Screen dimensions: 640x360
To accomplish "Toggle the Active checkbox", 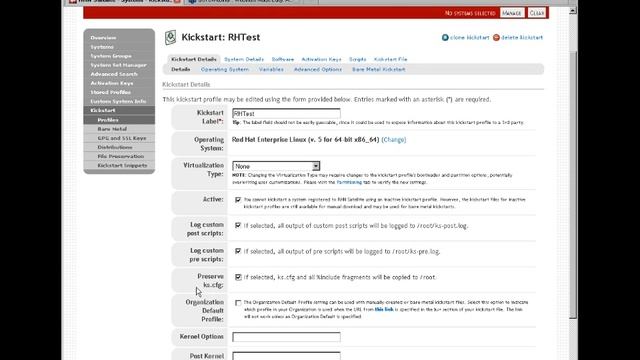I will coord(238,200).
